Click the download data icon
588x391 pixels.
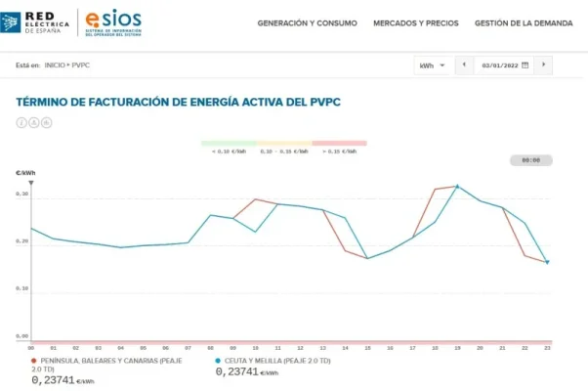coord(34,123)
